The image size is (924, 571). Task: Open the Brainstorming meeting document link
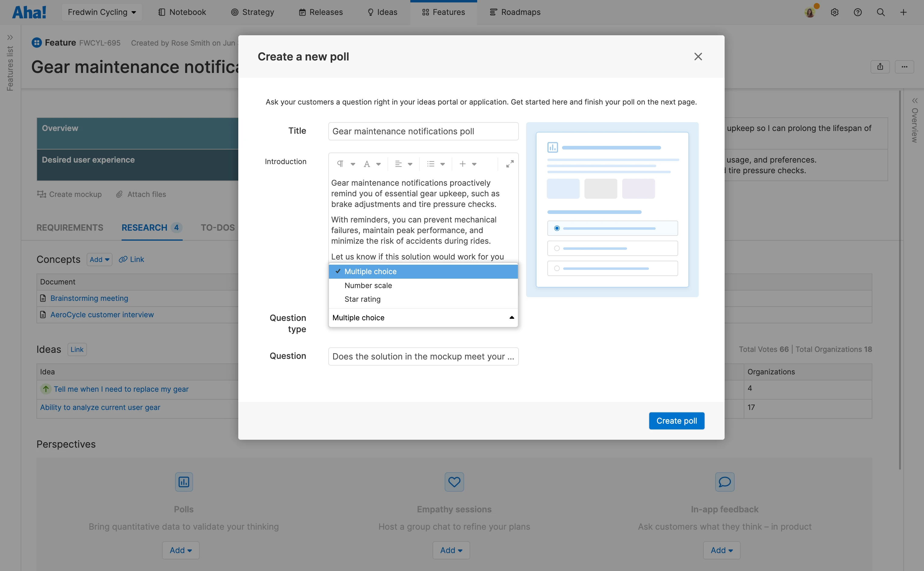(x=89, y=298)
